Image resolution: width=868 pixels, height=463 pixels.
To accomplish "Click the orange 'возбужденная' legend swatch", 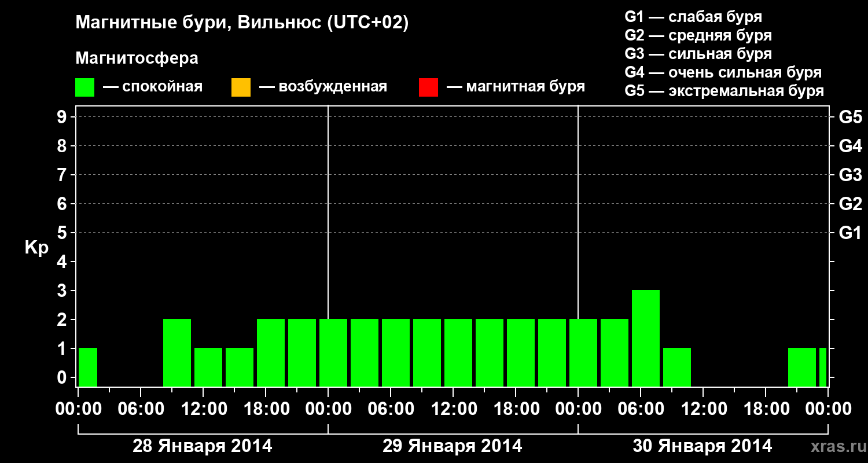I will click(241, 87).
